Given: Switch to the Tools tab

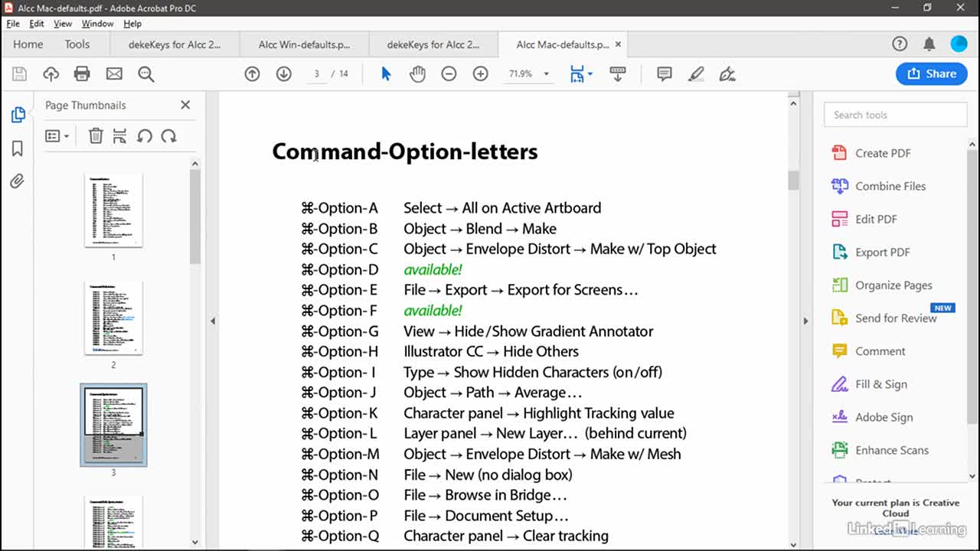Looking at the screenshot, I should coord(77,44).
